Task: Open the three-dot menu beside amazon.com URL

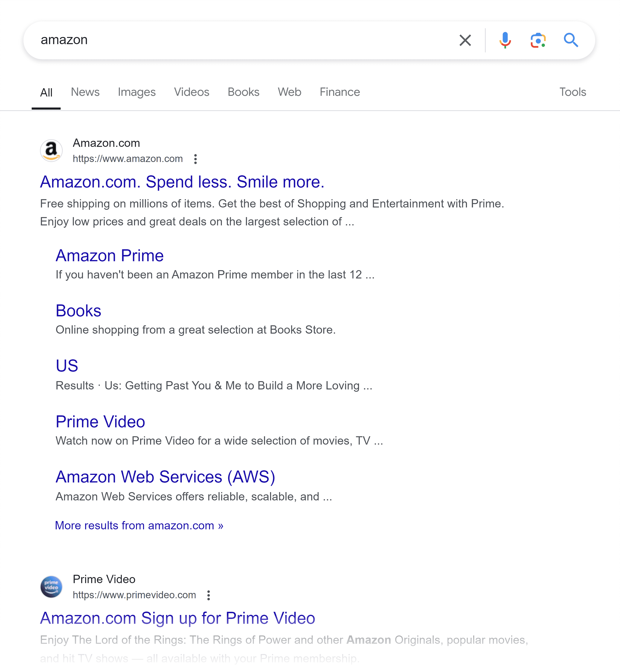Action: pyautogui.click(x=196, y=159)
